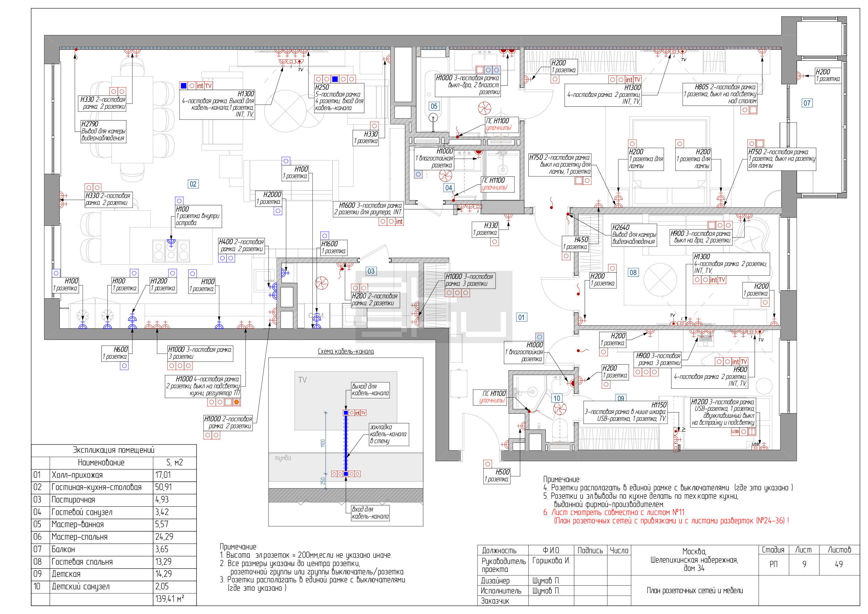Viewport: 868px width, 614px height.
Task: Click the exhaust fan symbol in room 04
Action: point(445,175)
